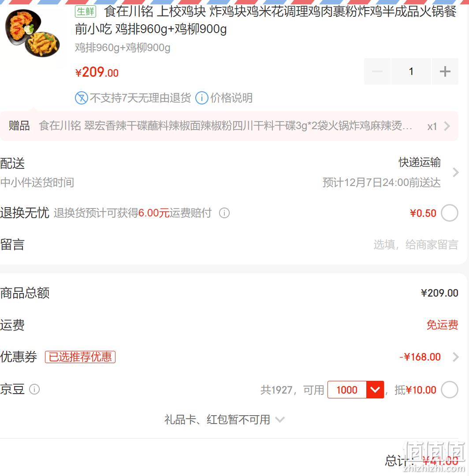Open the 赠品 gift detail chevron
Viewport: 469px width, 476px height.
pyautogui.click(x=447, y=126)
